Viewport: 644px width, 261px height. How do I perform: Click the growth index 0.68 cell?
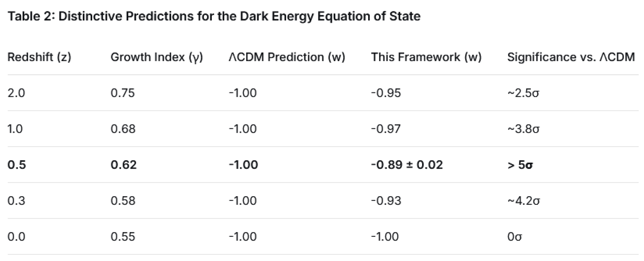123,129
